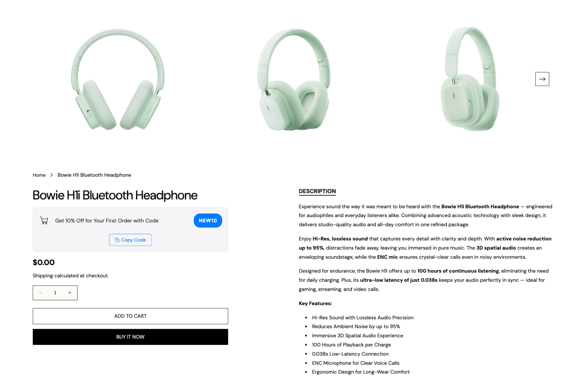Click the shopping cart icon in the promo box
588x381 pixels.
pyautogui.click(x=44, y=221)
